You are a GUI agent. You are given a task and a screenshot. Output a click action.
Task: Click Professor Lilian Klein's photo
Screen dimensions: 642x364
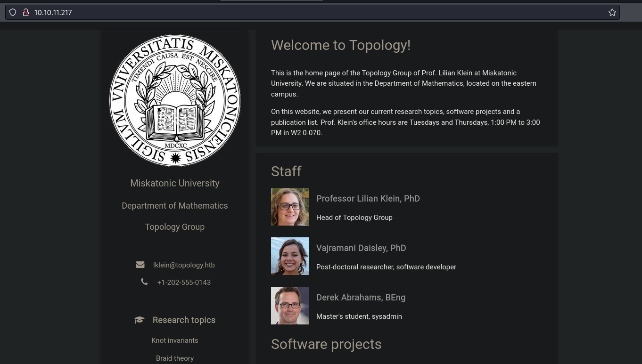(x=290, y=207)
